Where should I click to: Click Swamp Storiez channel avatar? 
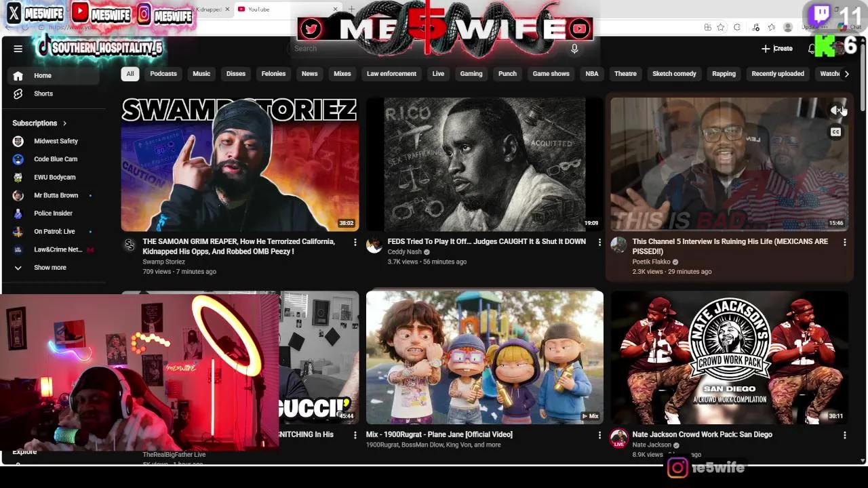tap(130, 245)
